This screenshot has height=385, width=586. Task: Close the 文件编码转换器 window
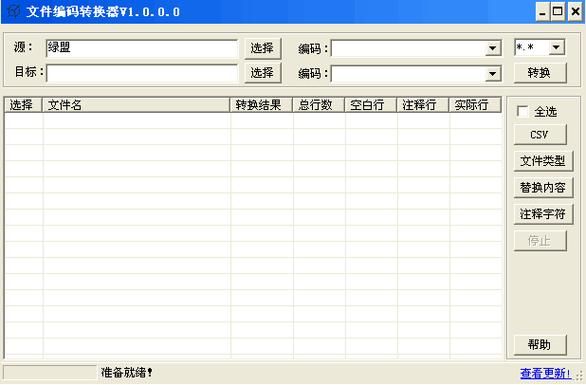(576, 12)
